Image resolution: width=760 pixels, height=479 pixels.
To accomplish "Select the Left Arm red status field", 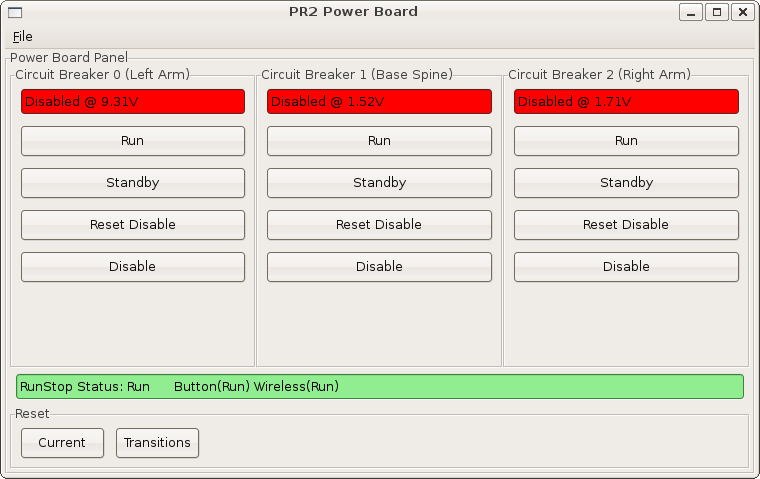I will (133, 102).
